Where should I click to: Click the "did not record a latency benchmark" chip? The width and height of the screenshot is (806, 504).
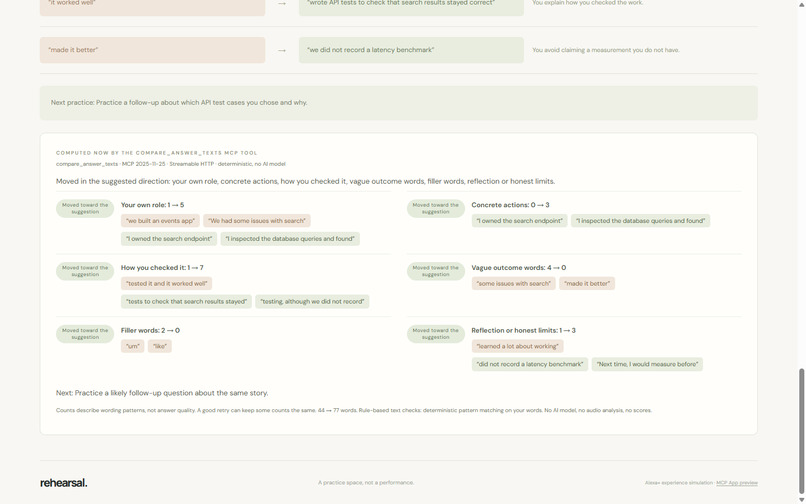pyautogui.click(x=530, y=364)
